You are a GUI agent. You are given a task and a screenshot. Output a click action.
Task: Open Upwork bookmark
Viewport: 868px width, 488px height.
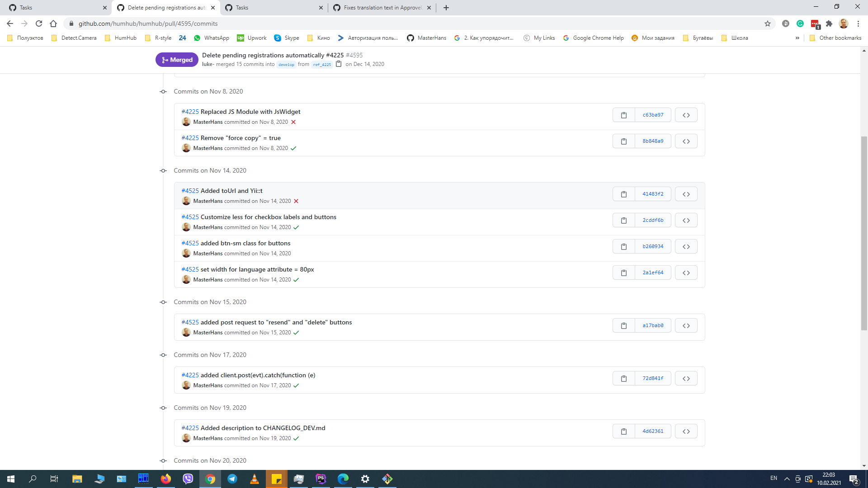(x=252, y=38)
